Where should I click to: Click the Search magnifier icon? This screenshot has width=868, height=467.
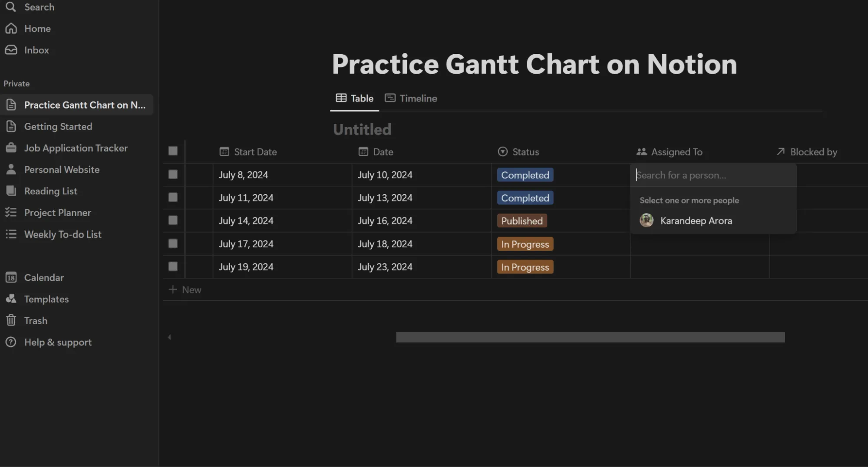pos(11,7)
